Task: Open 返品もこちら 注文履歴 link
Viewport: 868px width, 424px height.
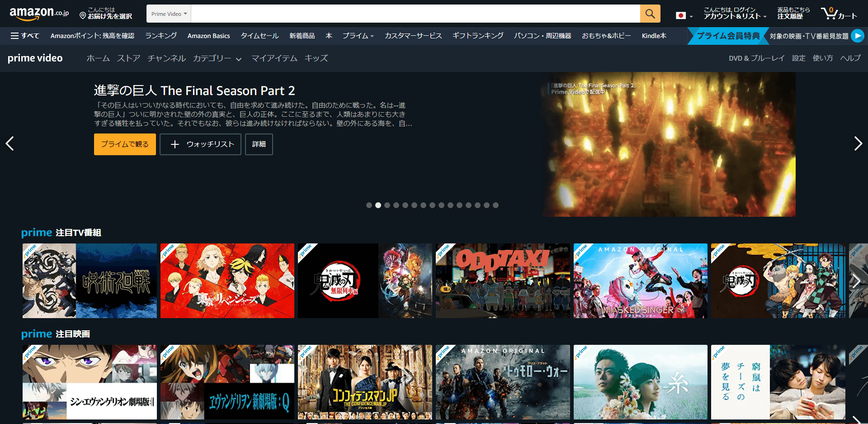Action: (793, 13)
